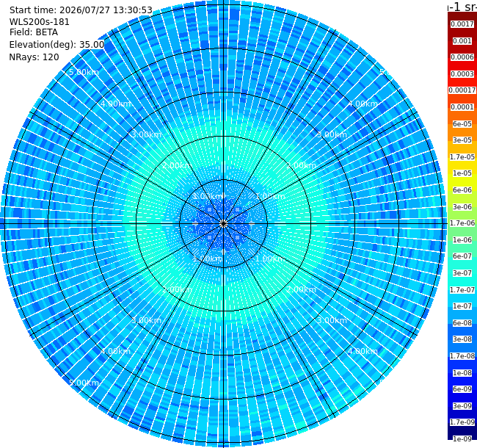The height and width of the screenshot is (448, 477).
Task: Choose the 1.7e-08 colorbar label
Action: 462,355
